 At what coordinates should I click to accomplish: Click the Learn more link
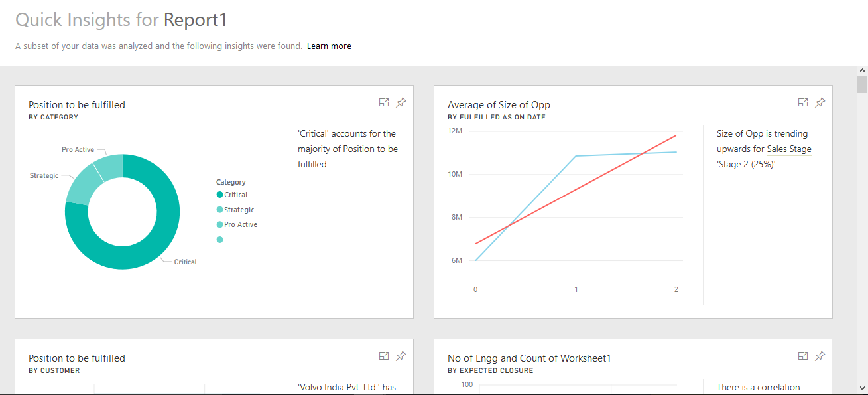point(329,46)
